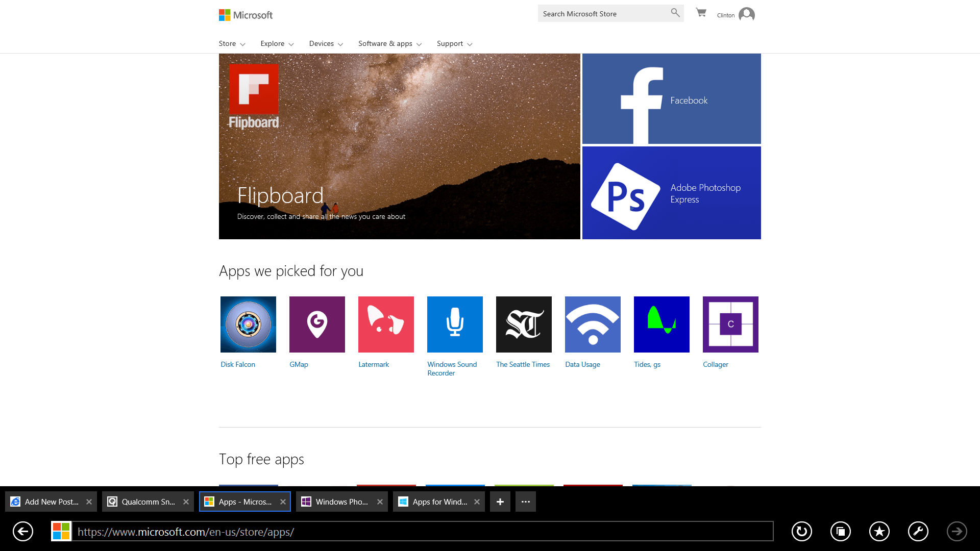Image resolution: width=980 pixels, height=551 pixels.
Task: Open the Data Usage text link
Action: [x=582, y=364]
